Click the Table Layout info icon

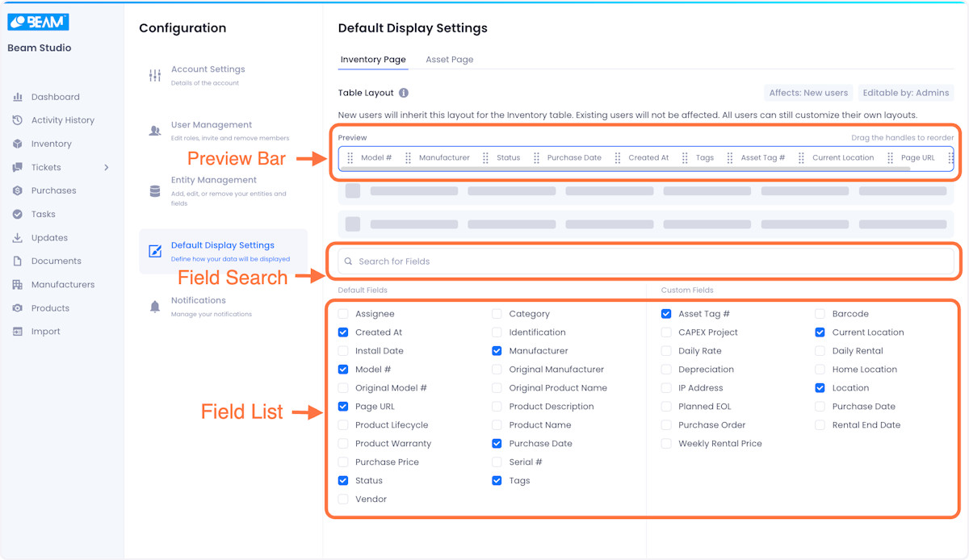[x=404, y=93]
